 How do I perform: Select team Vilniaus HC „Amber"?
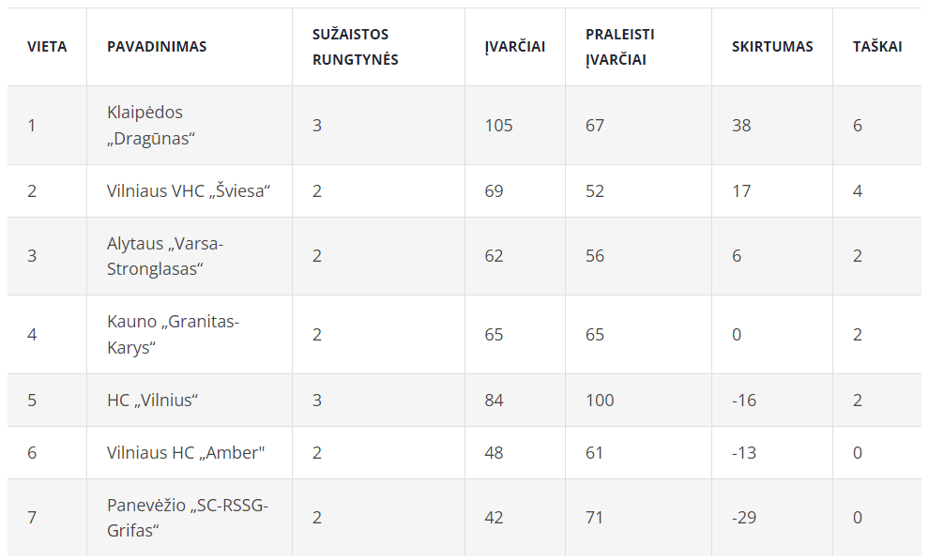click(x=186, y=453)
